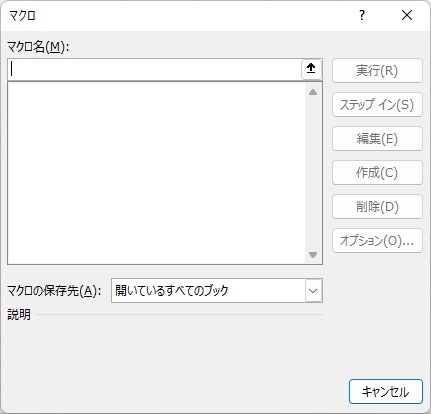The image size is (431, 414).
Task: Click the マクロの保存先(A): label
Action: (x=54, y=291)
